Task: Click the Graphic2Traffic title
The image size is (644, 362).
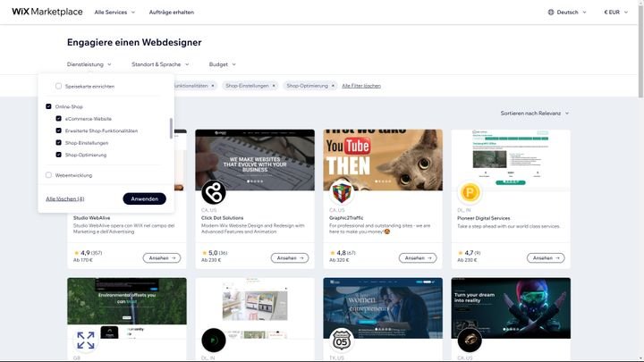Action: click(346, 218)
